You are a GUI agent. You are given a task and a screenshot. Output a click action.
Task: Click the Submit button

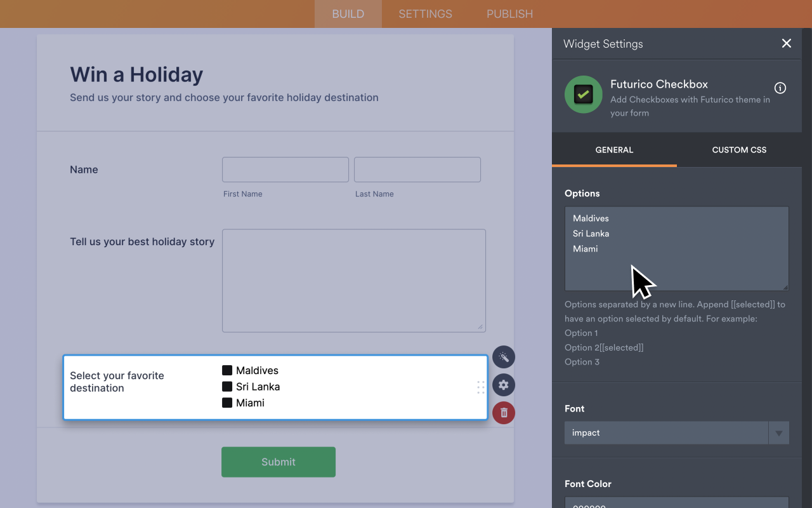[278, 462]
